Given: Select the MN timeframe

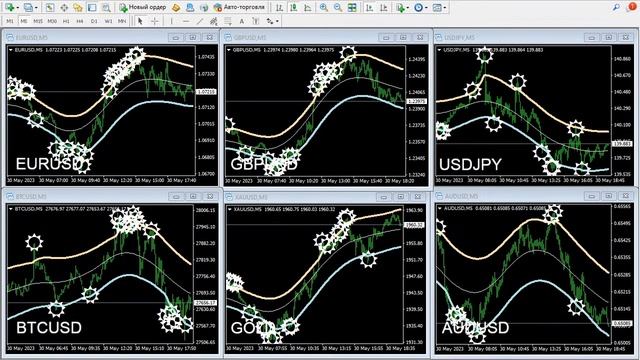Looking at the screenshot, I should click(x=122, y=21).
